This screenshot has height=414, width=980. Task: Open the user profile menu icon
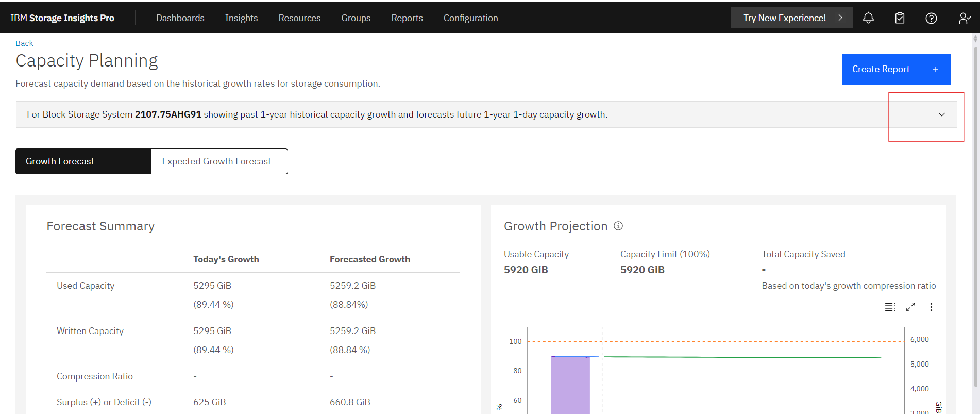965,18
